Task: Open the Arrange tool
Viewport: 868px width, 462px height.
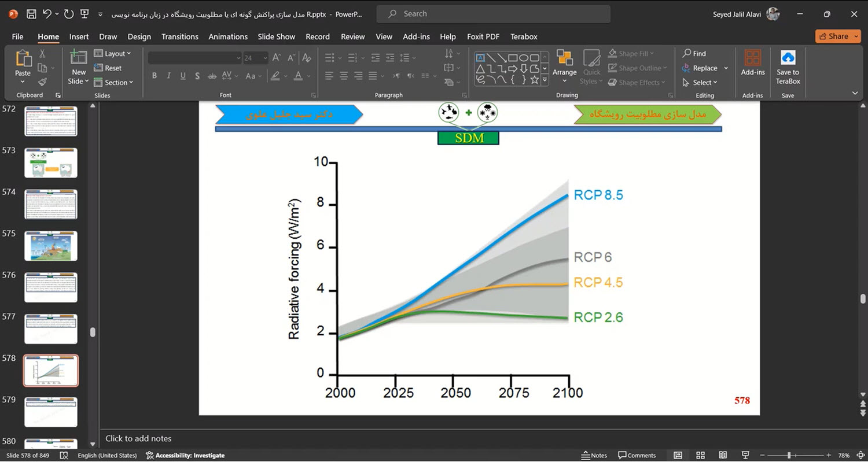Action: (x=564, y=63)
